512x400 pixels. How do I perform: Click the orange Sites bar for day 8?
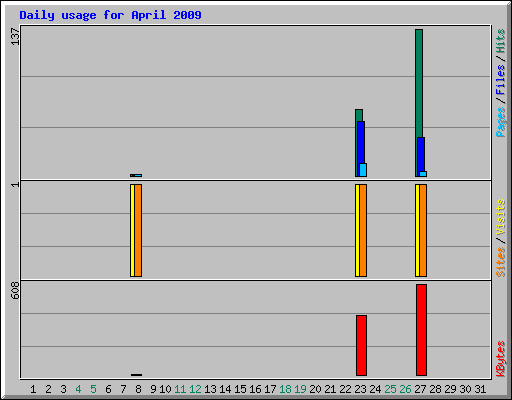pos(138,230)
